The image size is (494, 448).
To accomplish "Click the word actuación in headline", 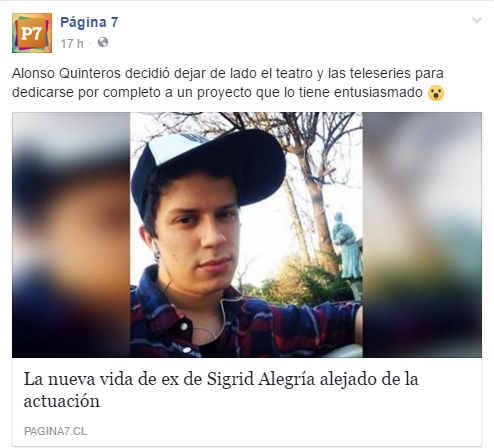I will (62, 401).
